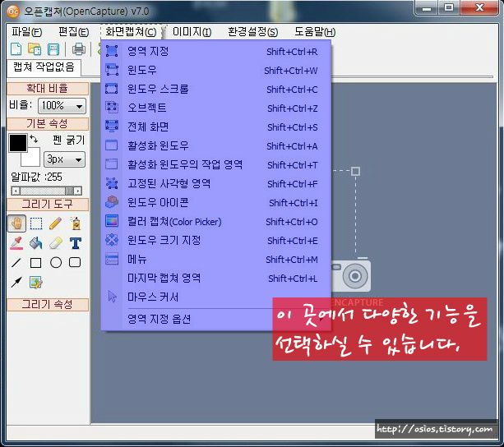
Task: Open the 도움말(H) menu
Action: (x=315, y=32)
